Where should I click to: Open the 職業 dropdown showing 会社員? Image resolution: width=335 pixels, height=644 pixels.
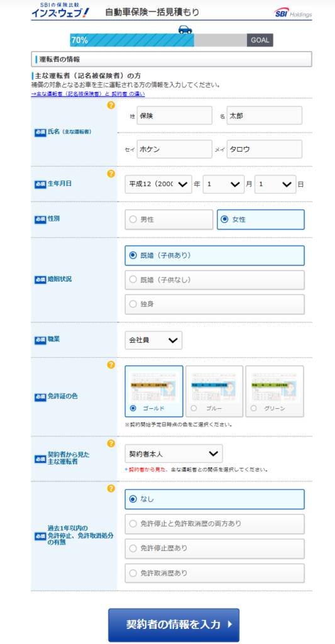tap(153, 340)
